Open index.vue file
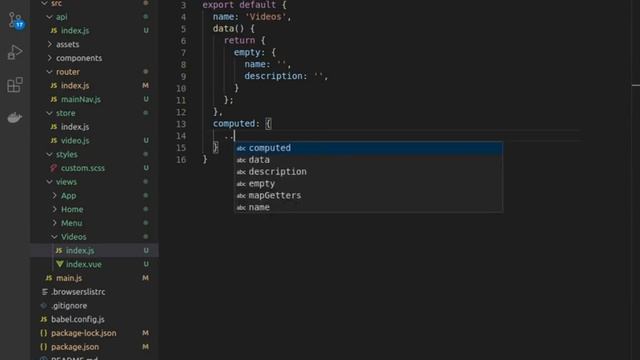 pyautogui.click(x=84, y=264)
